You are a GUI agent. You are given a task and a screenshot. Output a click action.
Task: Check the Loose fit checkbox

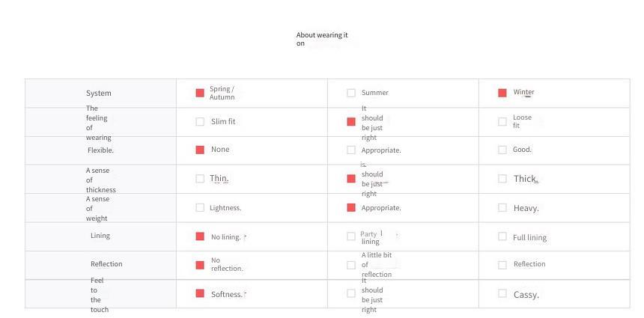click(x=502, y=122)
